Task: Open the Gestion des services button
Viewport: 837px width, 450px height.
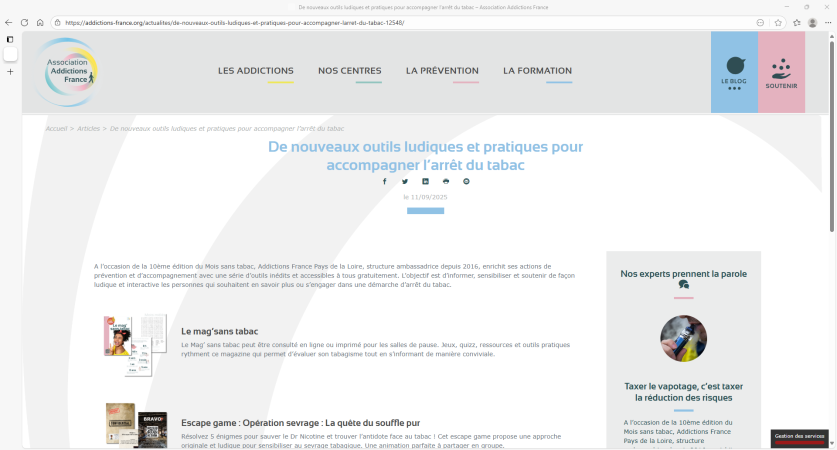Action: pos(799,438)
